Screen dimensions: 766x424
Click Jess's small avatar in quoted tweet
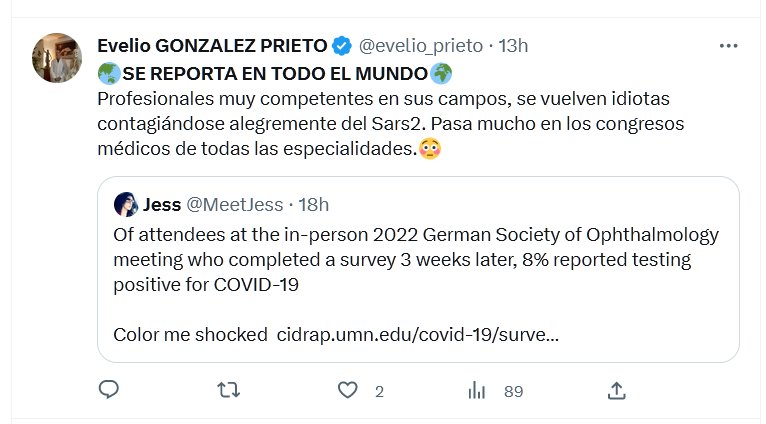[126, 205]
